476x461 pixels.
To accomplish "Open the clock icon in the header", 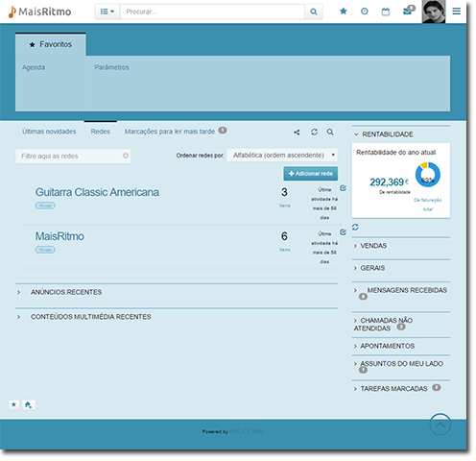I will (x=365, y=12).
